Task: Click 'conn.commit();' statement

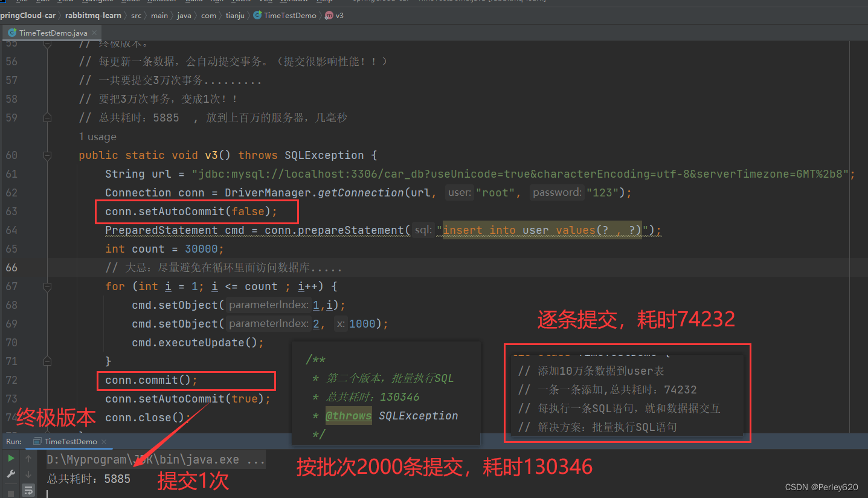Action: click(x=152, y=380)
